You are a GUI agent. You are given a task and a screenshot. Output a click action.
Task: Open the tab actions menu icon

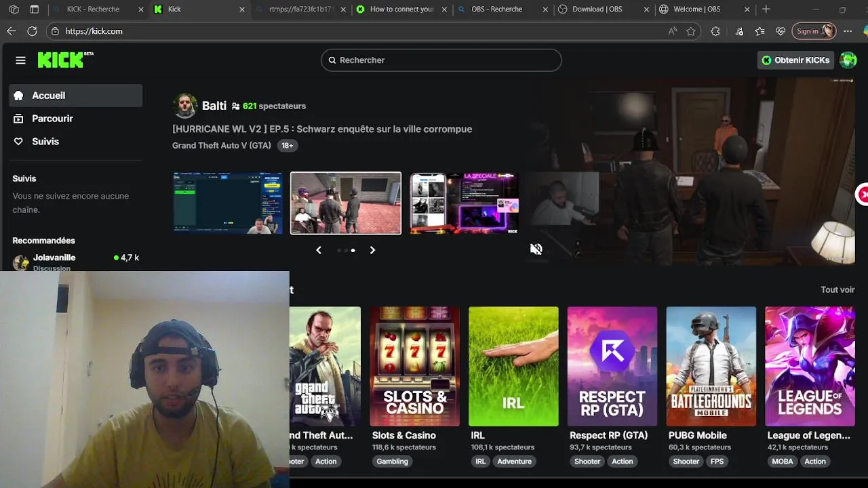(35, 9)
